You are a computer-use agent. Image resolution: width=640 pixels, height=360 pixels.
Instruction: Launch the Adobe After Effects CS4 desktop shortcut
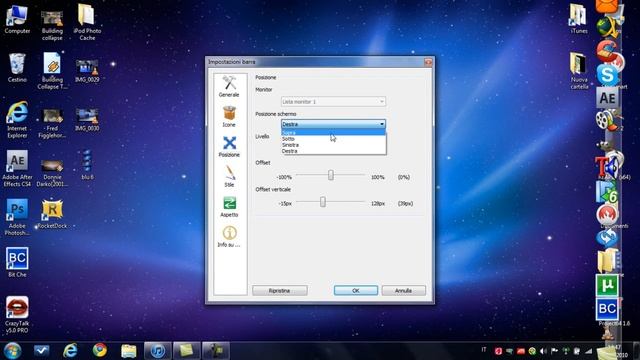(17, 169)
